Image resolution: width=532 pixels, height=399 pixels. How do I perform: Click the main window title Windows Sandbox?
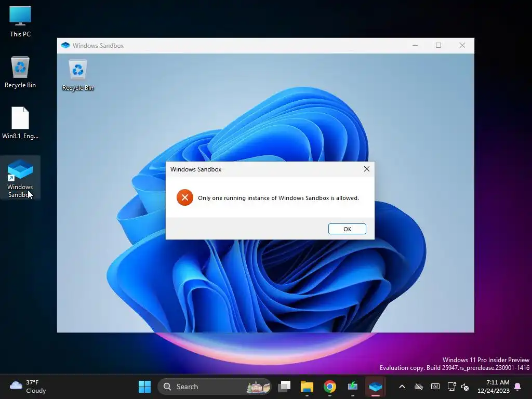[x=98, y=46]
